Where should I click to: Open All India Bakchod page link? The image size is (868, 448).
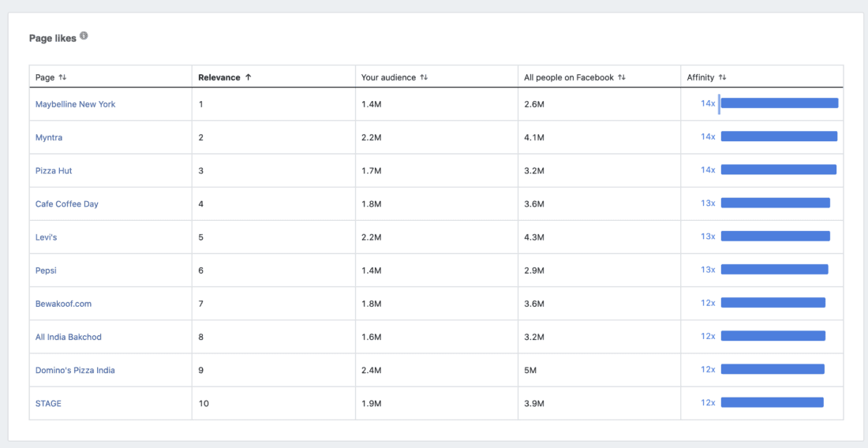pyautogui.click(x=69, y=336)
